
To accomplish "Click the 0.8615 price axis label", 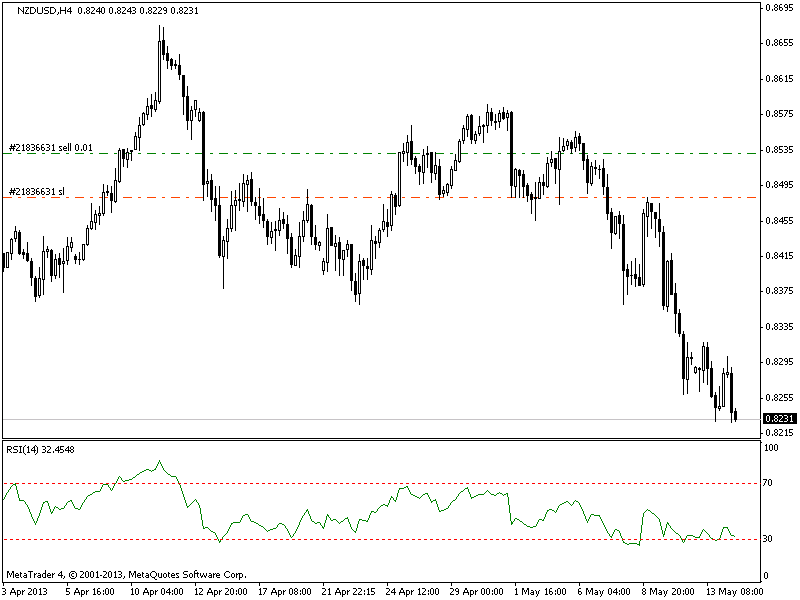I will click(x=780, y=79).
